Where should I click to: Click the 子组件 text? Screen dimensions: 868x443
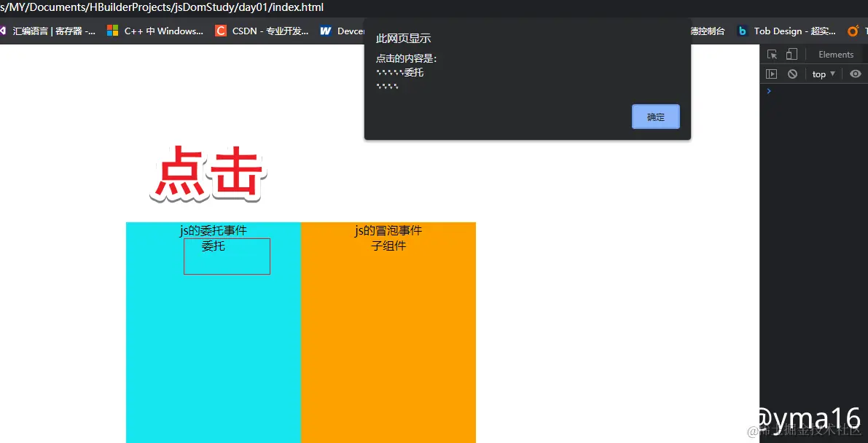click(x=388, y=246)
